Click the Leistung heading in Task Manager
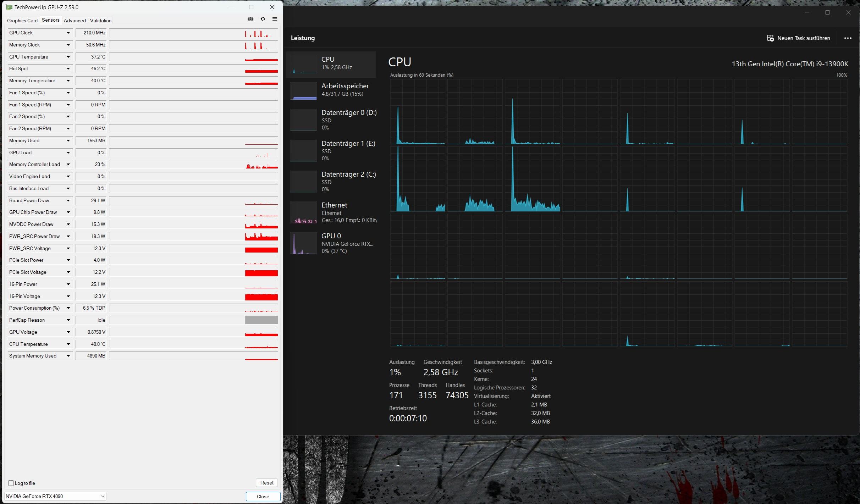This screenshot has width=860, height=504. point(303,38)
